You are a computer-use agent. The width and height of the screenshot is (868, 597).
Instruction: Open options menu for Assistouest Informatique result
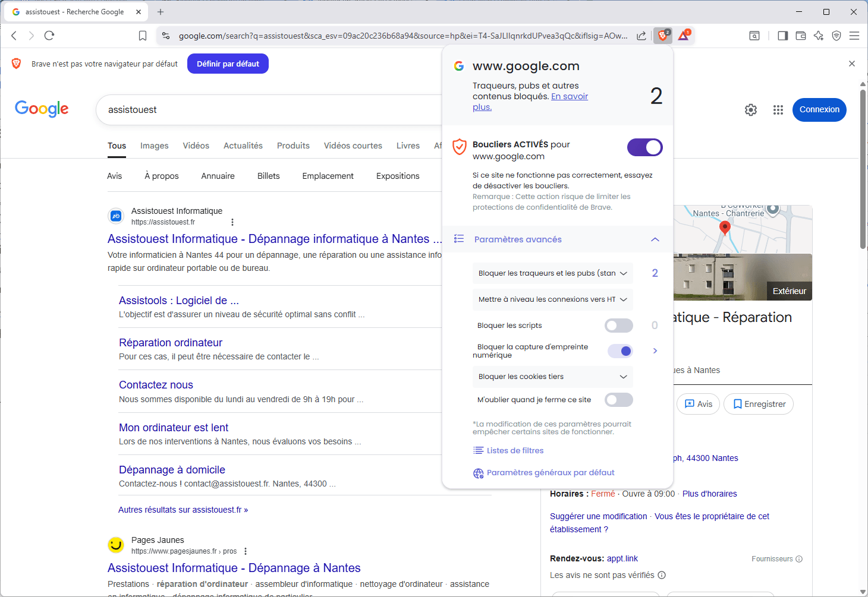232,222
